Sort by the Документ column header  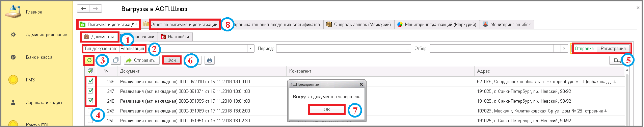pyautogui.click(x=202, y=71)
